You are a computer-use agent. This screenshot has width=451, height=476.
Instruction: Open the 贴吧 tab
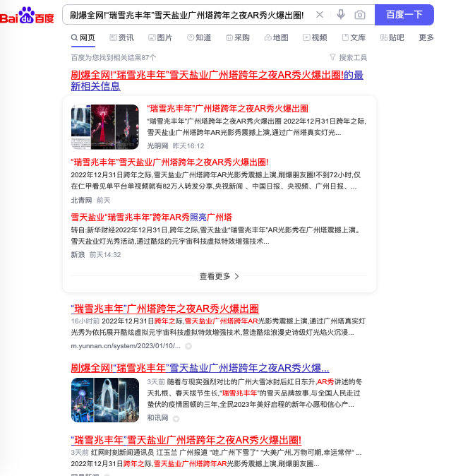tap(392, 37)
